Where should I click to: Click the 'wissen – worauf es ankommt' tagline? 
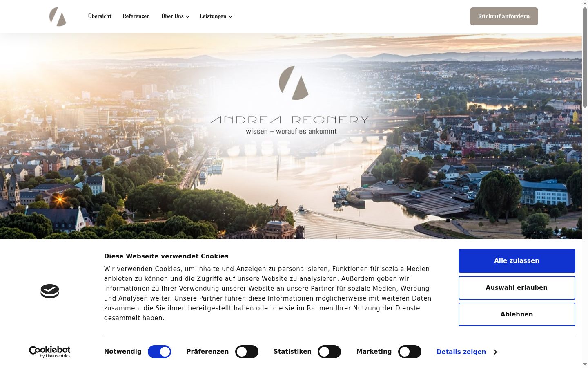coord(292,131)
